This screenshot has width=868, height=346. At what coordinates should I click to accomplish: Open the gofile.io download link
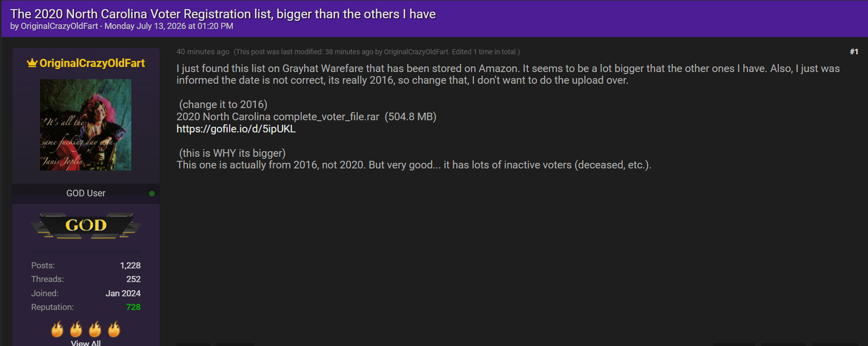(236, 129)
